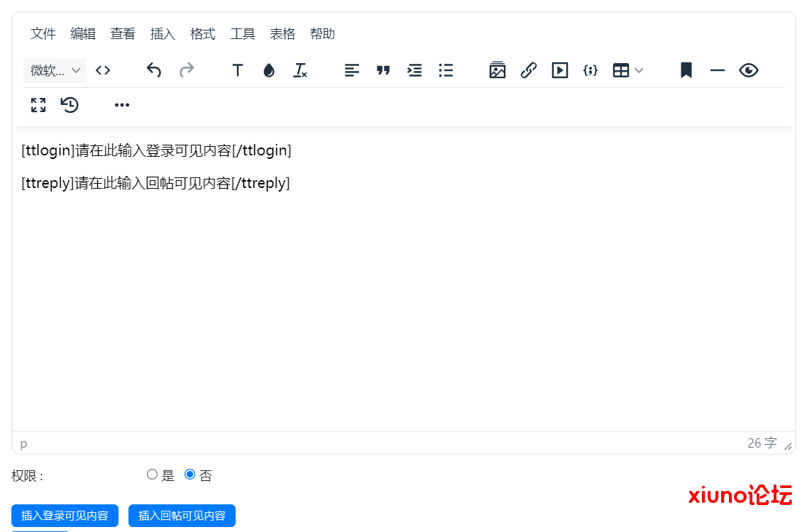The width and height of the screenshot is (807, 532).
Task: Open the 查看 menu
Action: point(123,34)
